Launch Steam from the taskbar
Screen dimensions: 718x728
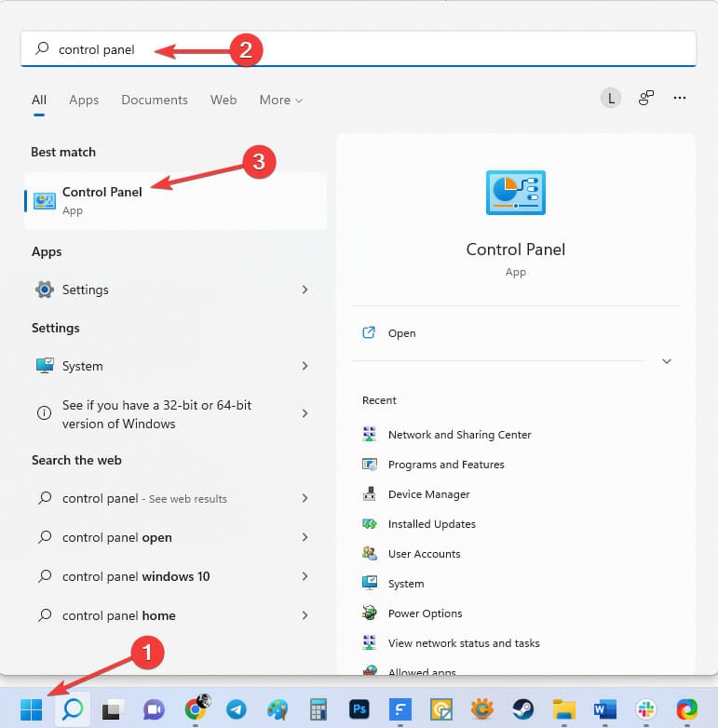pos(523,709)
